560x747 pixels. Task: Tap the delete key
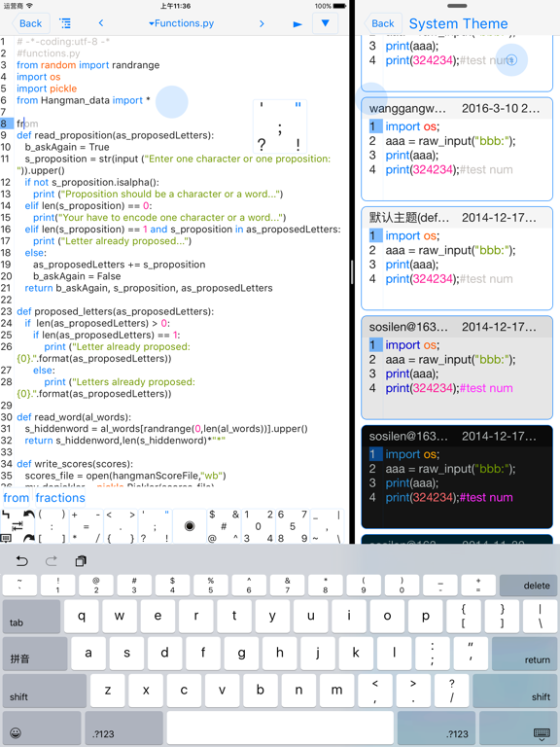point(528,585)
